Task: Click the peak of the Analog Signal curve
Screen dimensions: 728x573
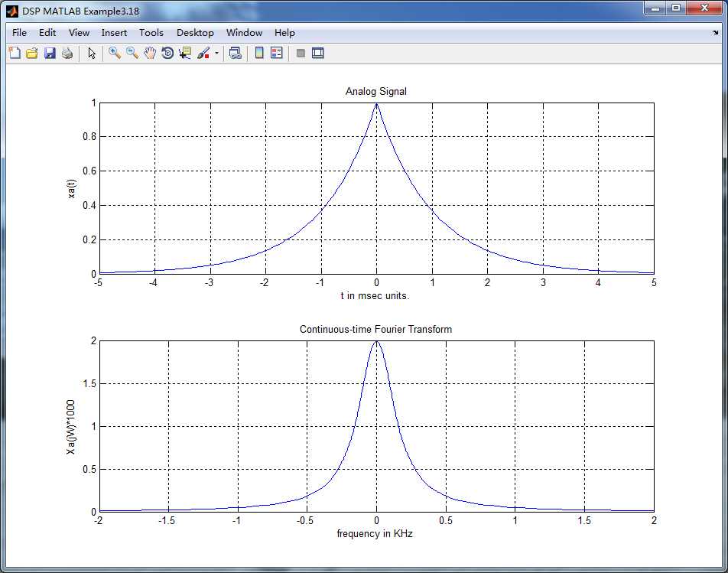Action: [376, 103]
